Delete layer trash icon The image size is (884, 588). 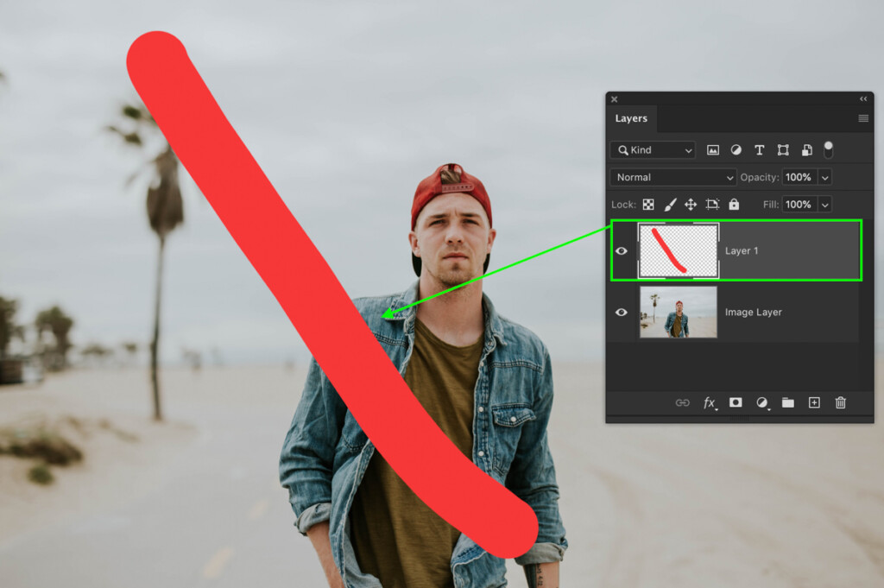pos(841,402)
